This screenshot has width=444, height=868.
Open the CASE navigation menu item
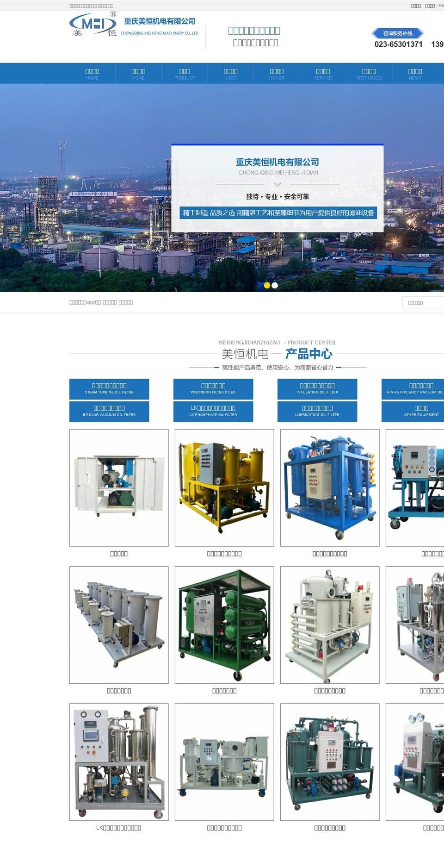pyautogui.click(x=231, y=74)
